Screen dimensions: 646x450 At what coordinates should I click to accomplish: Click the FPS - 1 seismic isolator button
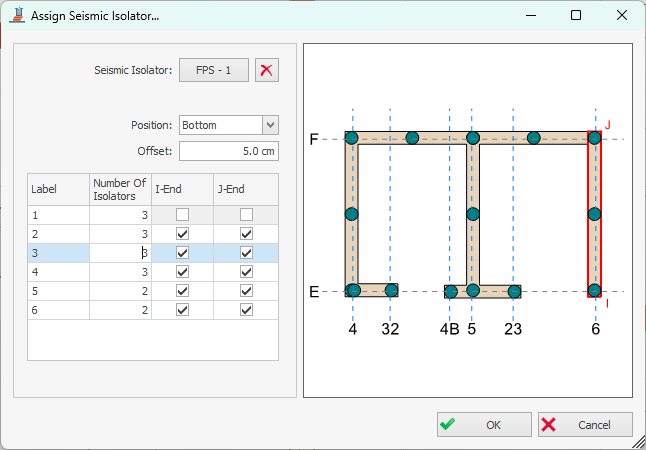[x=214, y=70]
